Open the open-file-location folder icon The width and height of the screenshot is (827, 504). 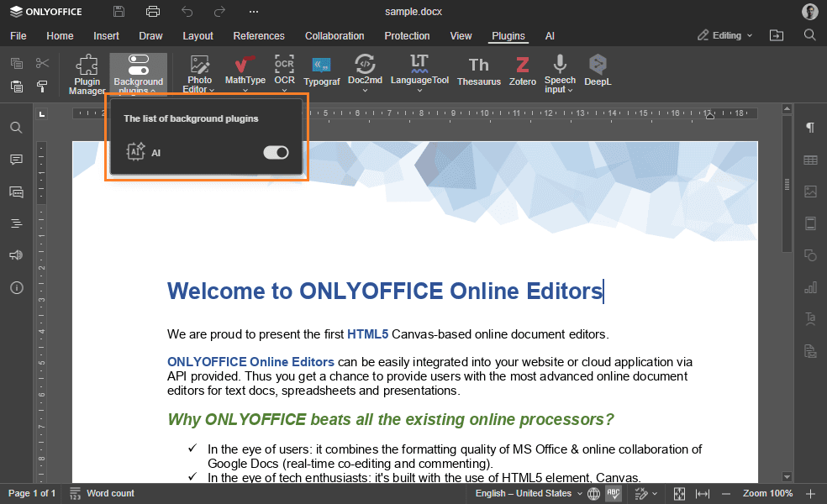coord(777,35)
